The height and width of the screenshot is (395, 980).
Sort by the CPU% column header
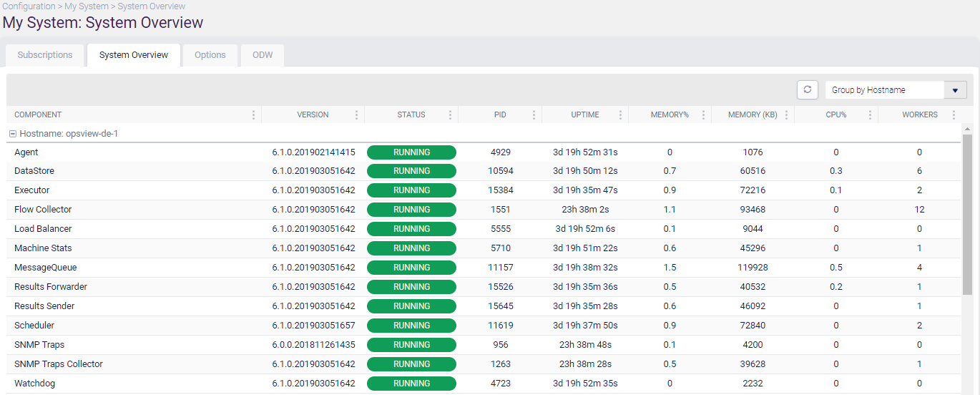(836, 114)
